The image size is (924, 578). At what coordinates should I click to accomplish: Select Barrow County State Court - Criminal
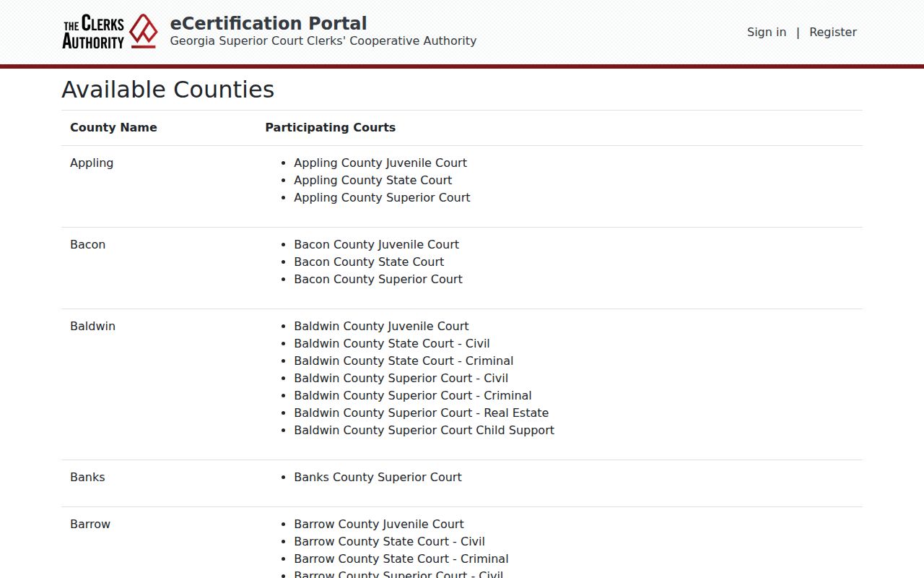pos(401,558)
